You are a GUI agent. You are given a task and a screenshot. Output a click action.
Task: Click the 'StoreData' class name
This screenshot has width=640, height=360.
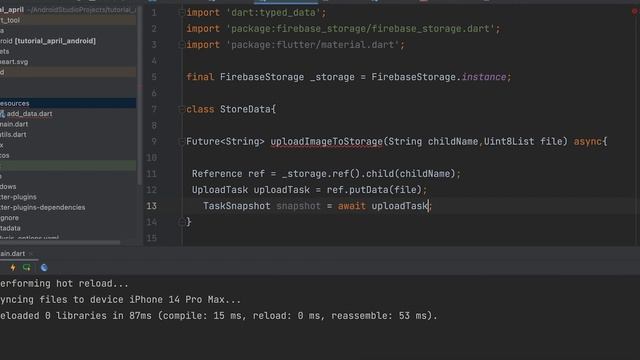pyautogui.click(x=245, y=109)
